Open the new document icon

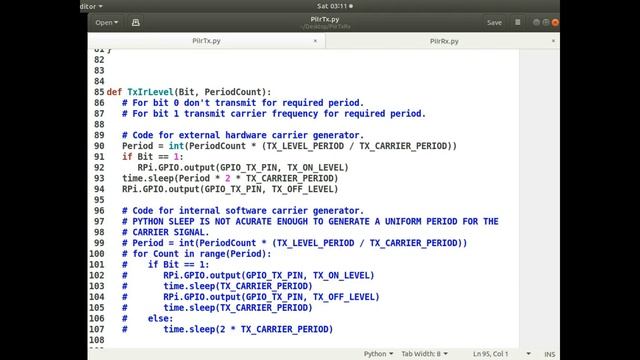[136, 23]
